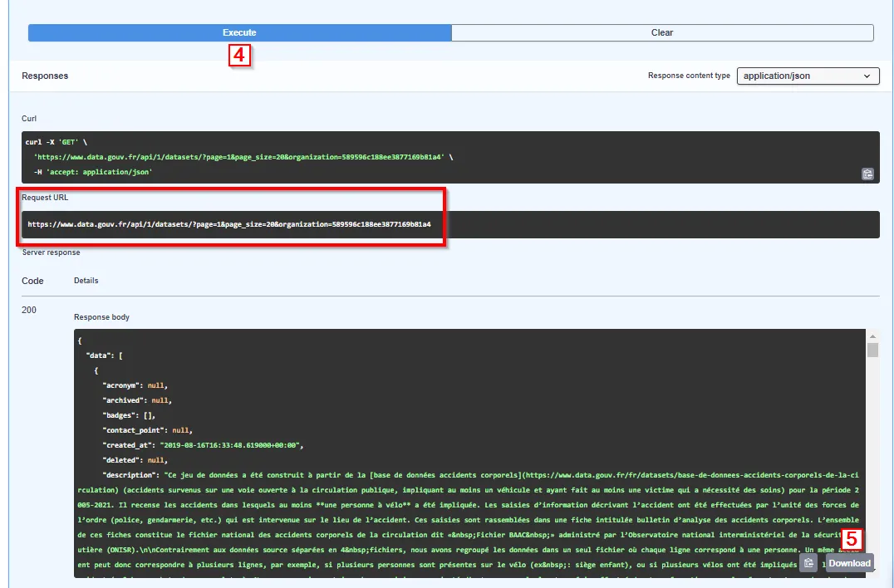Click the "description" key in response JSON
This screenshot has height=588, width=894.
pos(130,474)
